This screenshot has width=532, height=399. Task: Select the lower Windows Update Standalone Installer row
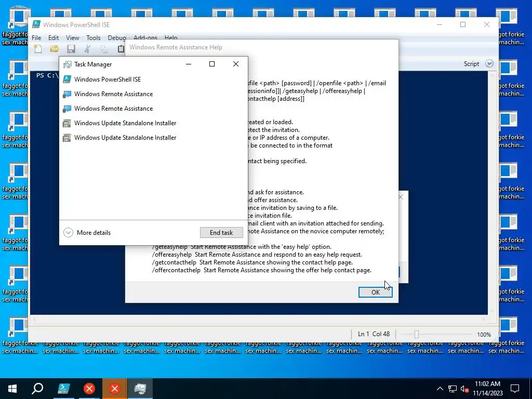pyautogui.click(x=153, y=137)
